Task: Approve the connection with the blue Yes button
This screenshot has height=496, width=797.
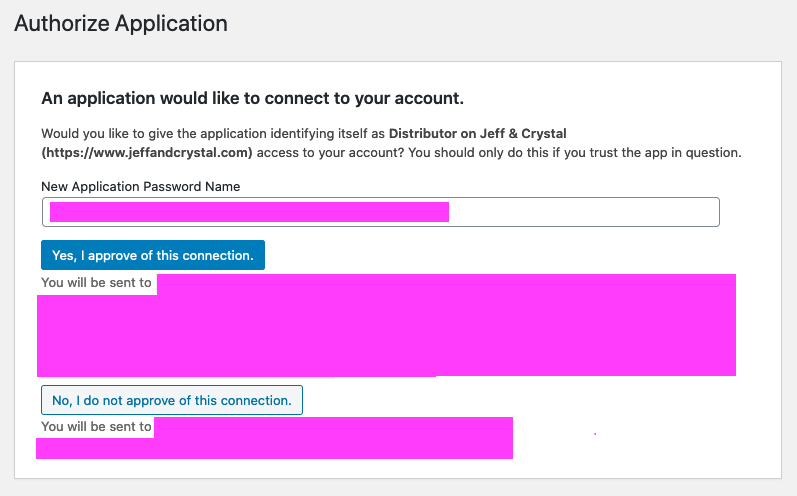Action: pyautogui.click(x=152, y=255)
